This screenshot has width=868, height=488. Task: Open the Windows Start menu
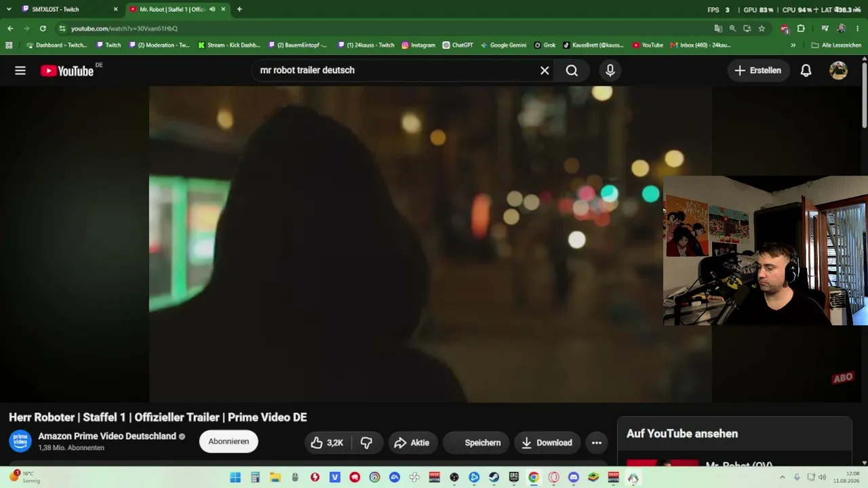coord(235,477)
